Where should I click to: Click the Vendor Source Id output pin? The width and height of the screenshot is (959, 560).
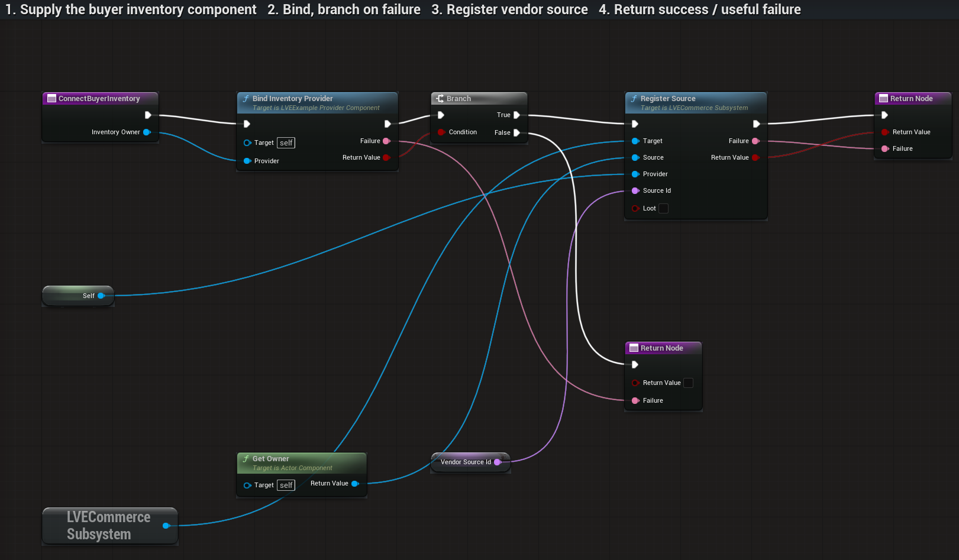(498, 462)
